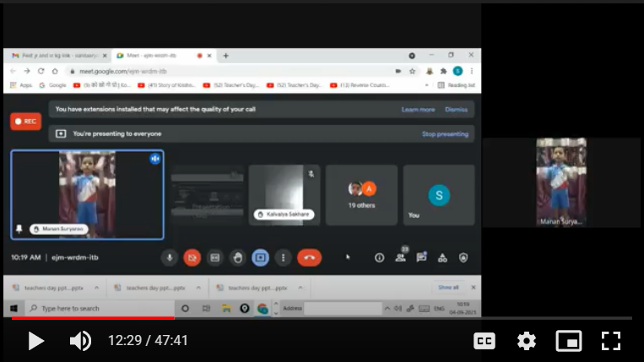This screenshot has width=644, height=362.
Task: Expand second teachers day pptx download chevron
Action: [196, 288]
